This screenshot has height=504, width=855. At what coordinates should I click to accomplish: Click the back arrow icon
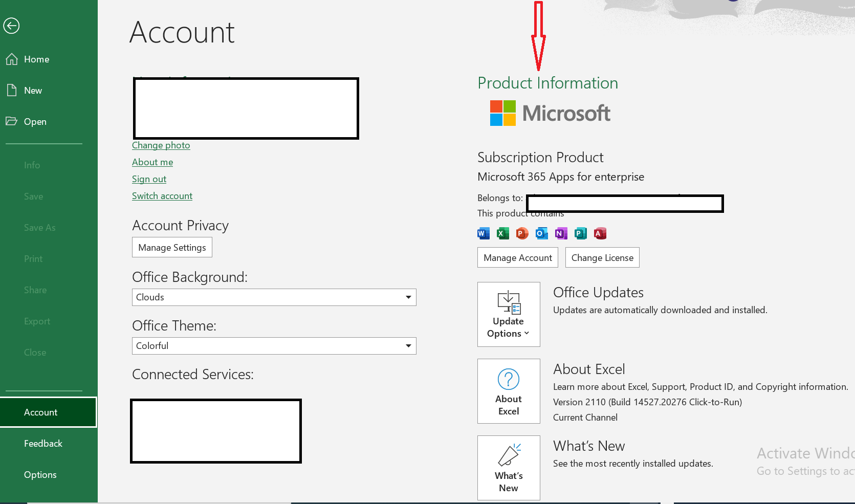click(x=11, y=26)
